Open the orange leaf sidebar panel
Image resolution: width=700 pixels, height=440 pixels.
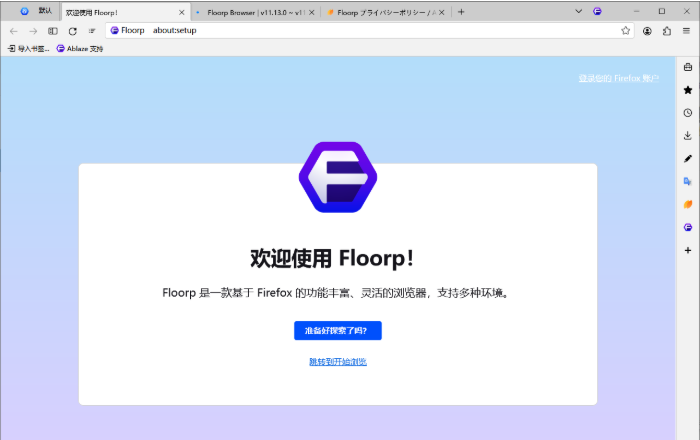pyautogui.click(x=688, y=204)
